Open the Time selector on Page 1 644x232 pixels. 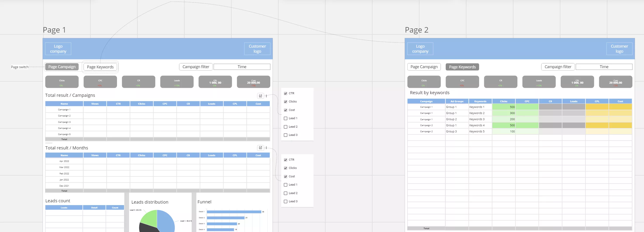coord(242,67)
